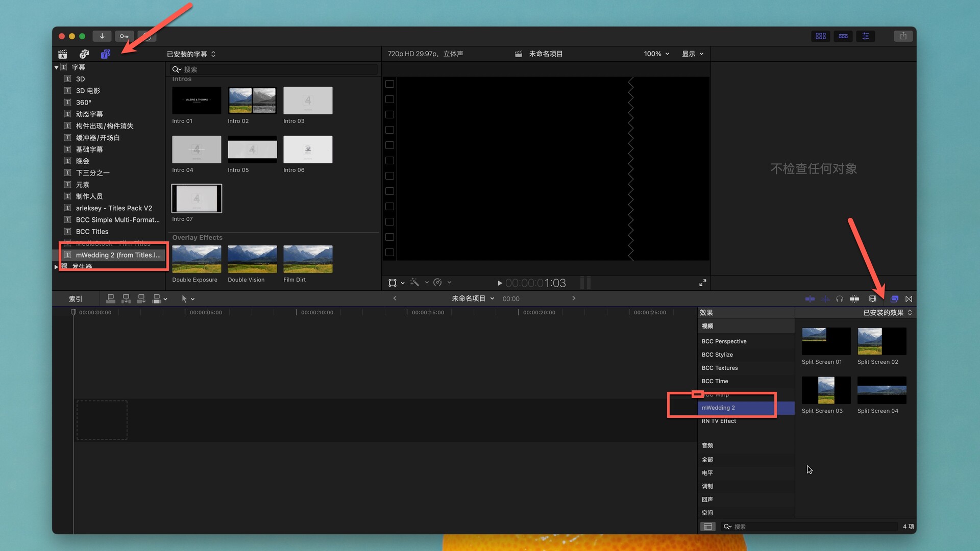This screenshot has width=980, height=551.
Task: Toggle solo headphones icon
Action: [x=840, y=299]
